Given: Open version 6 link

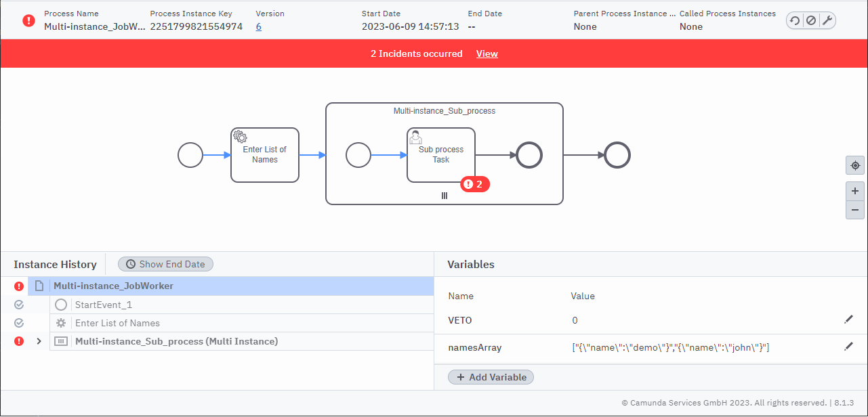Looking at the screenshot, I should [259, 26].
